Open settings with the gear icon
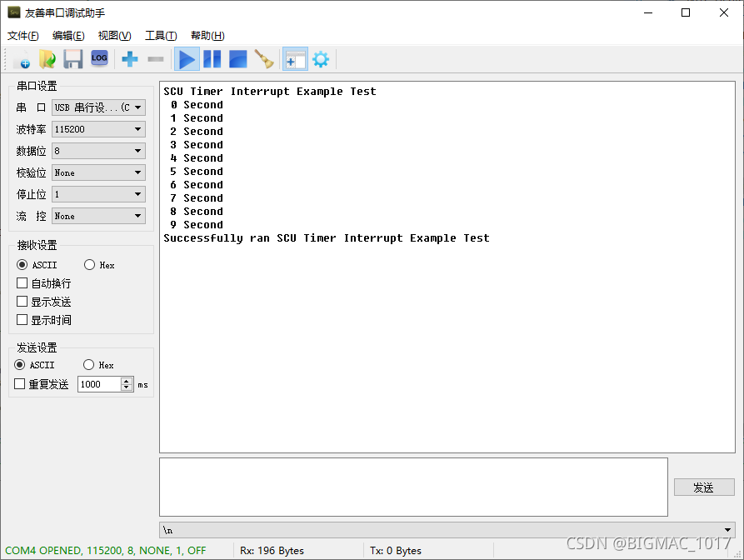Image resolution: width=744 pixels, height=560 pixels. click(x=321, y=59)
